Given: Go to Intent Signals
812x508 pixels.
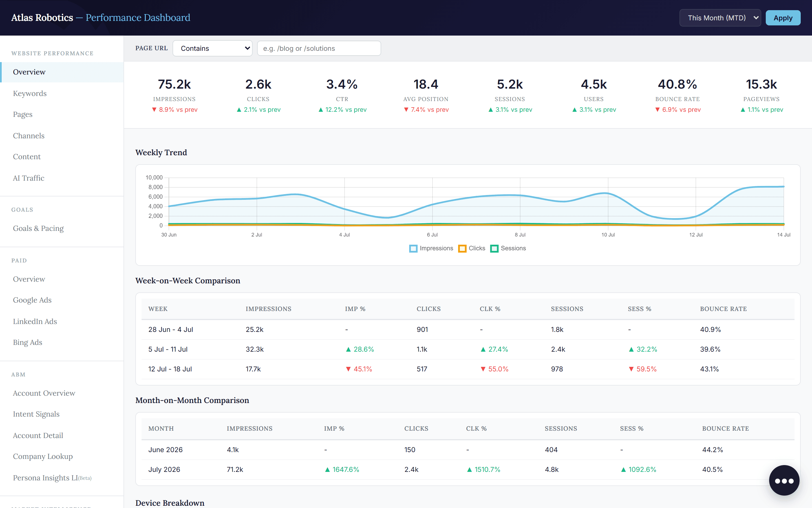Looking at the screenshot, I should pos(62,414).
